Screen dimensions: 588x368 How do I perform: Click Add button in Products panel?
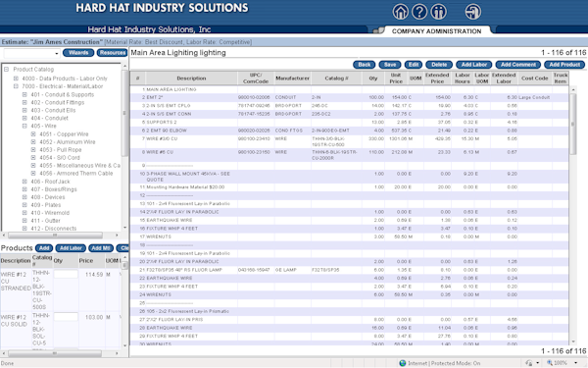[x=44, y=248]
